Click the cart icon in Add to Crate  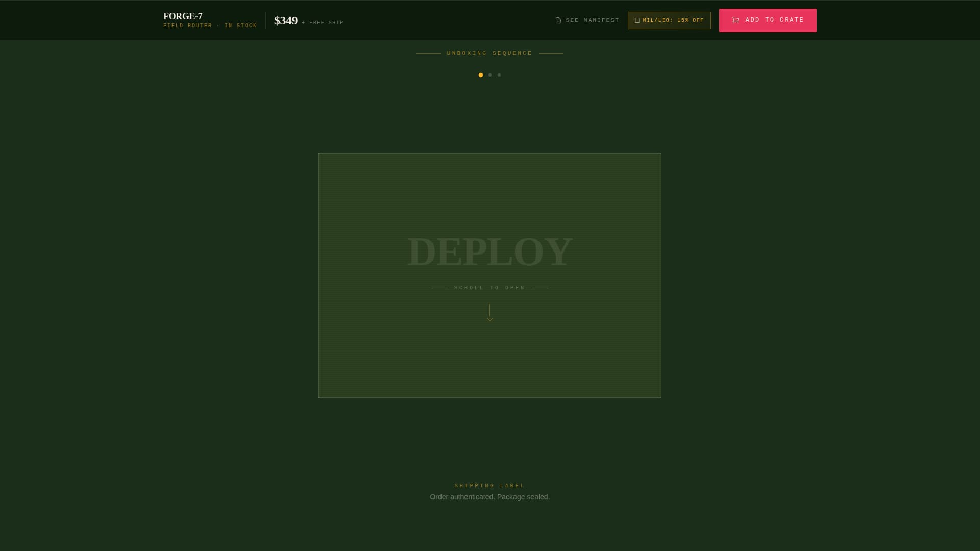tap(736, 20)
